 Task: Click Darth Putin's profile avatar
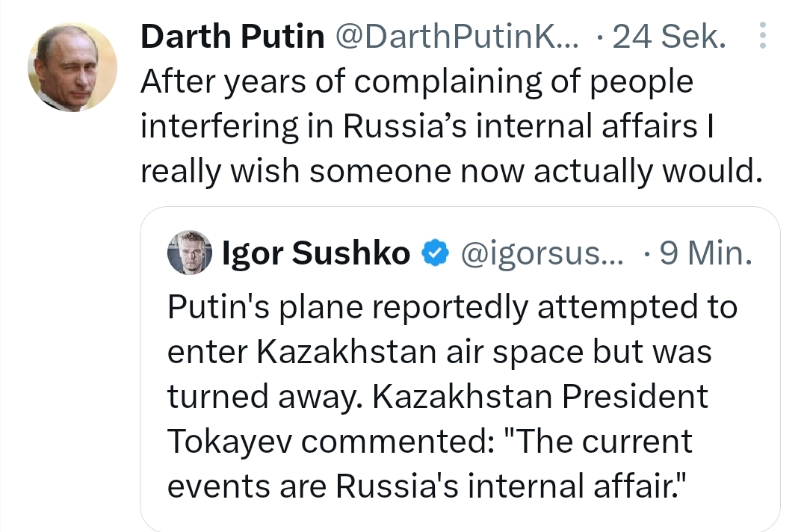tap(72, 67)
